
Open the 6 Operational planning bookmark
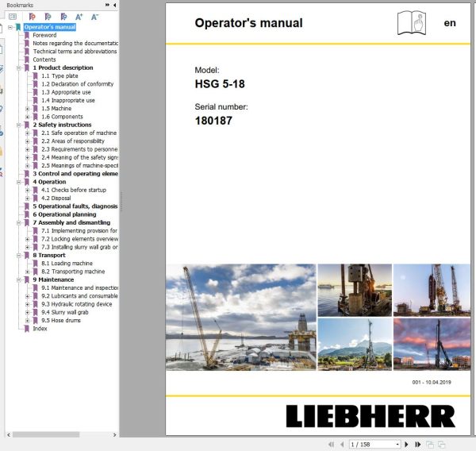coord(65,214)
